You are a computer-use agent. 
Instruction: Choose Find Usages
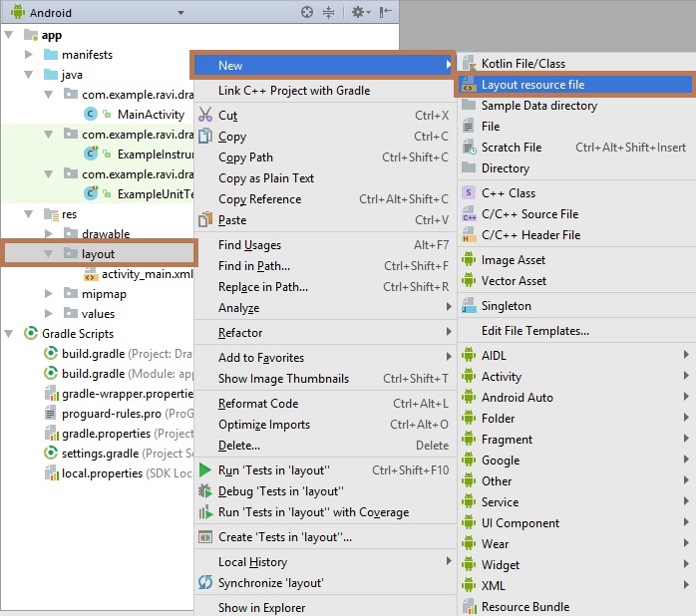325,244
